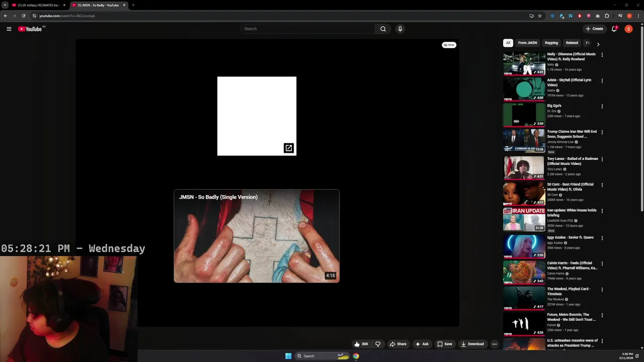The height and width of the screenshot is (362, 644).
Task: Select the Related filter chip
Action: [x=572, y=43]
